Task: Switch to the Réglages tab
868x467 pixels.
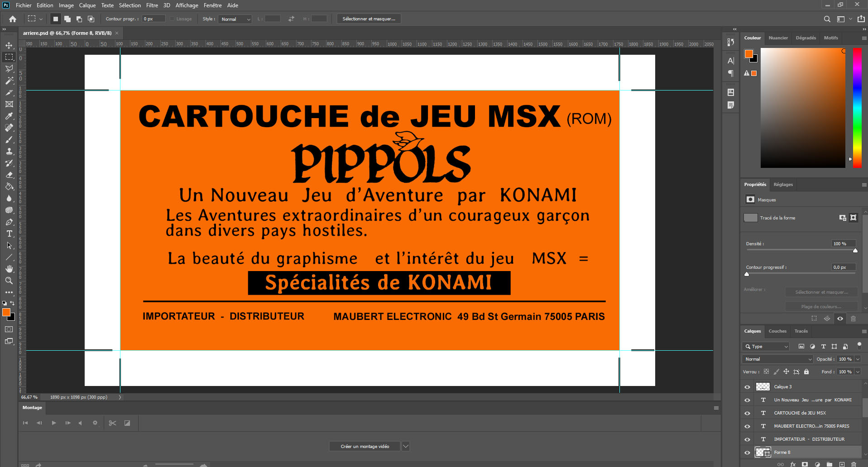Action: 783,185
